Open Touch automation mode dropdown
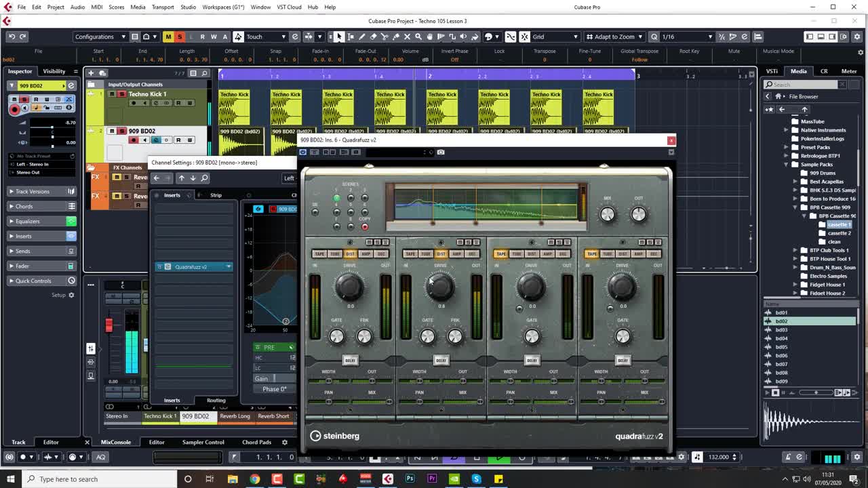 tap(266, 37)
